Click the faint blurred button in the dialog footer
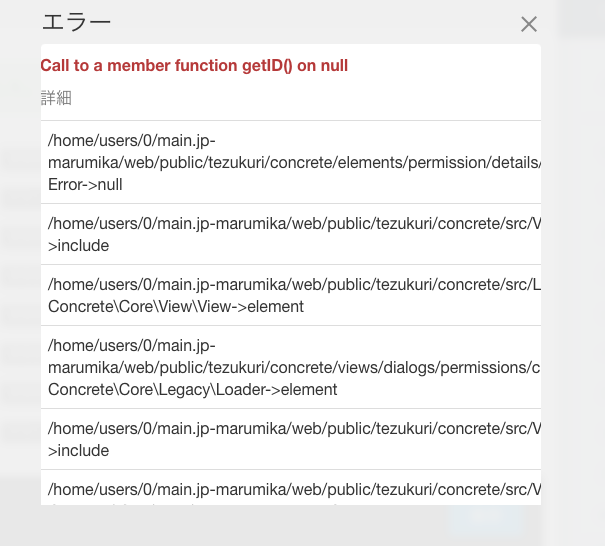This screenshot has height=546, width=605. (487, 519)
